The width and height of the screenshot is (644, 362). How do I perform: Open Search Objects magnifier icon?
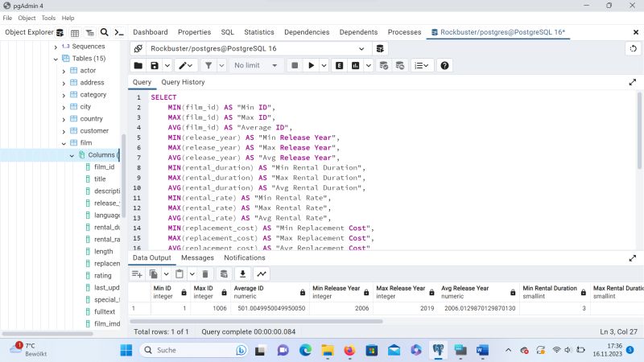pyautogui.click(x=105, y=32)
